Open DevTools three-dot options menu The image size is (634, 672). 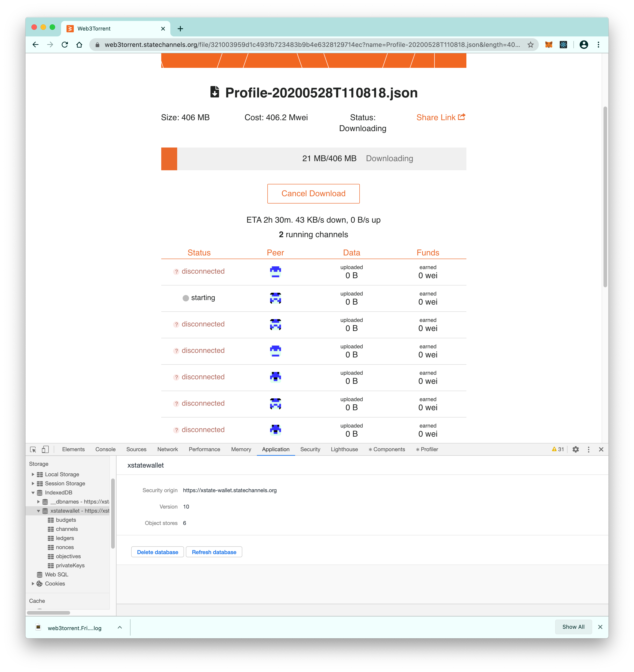point(588,450)
